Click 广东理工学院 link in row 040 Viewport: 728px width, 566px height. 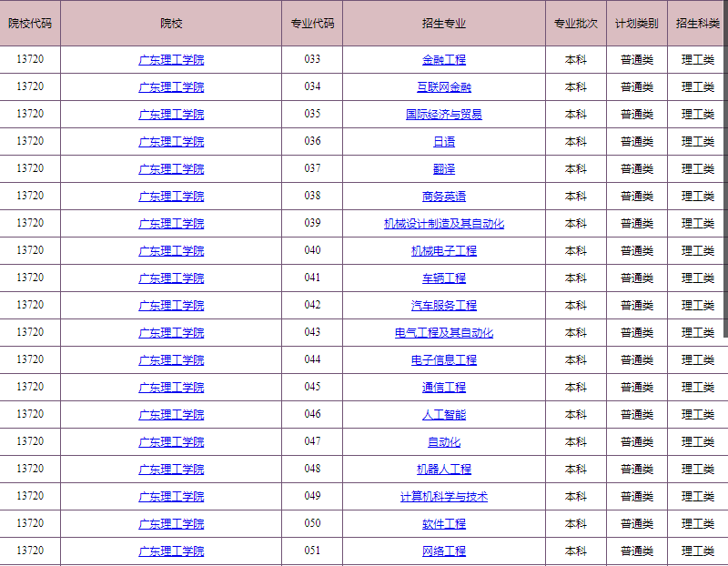pos(171,251)
